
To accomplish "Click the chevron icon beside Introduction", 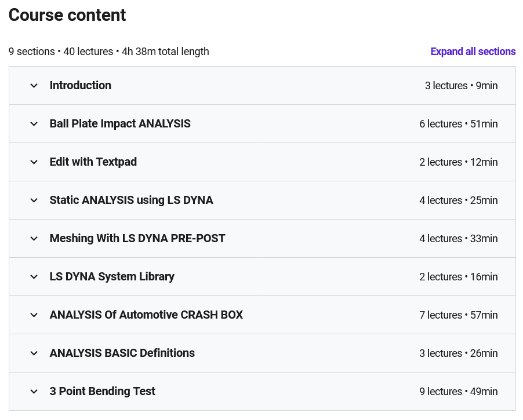I will point(34,86).
